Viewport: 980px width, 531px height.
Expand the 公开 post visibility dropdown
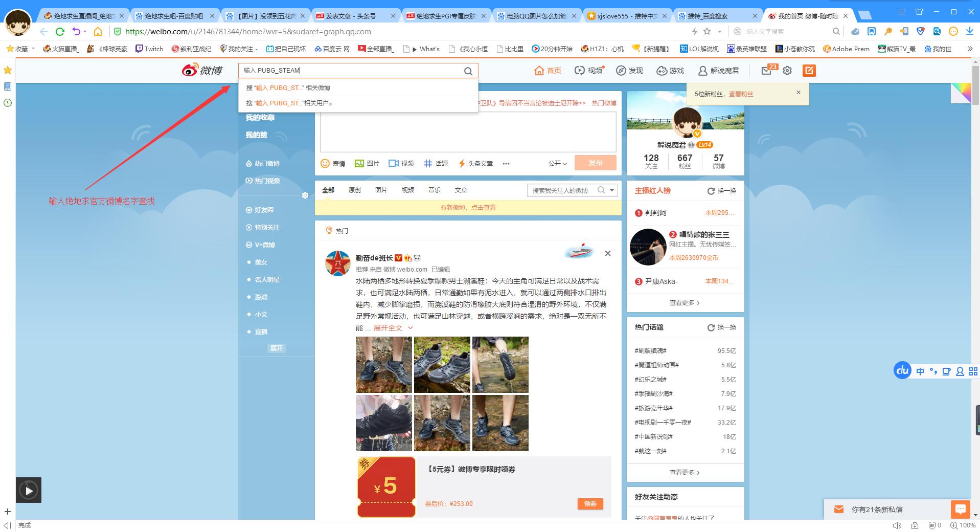coord(558,163)
